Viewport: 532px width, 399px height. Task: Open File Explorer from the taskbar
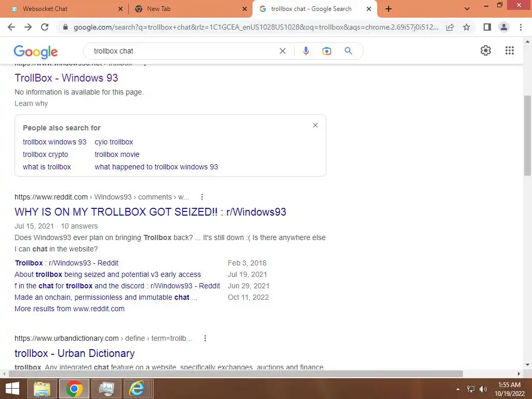coord(42,389)
